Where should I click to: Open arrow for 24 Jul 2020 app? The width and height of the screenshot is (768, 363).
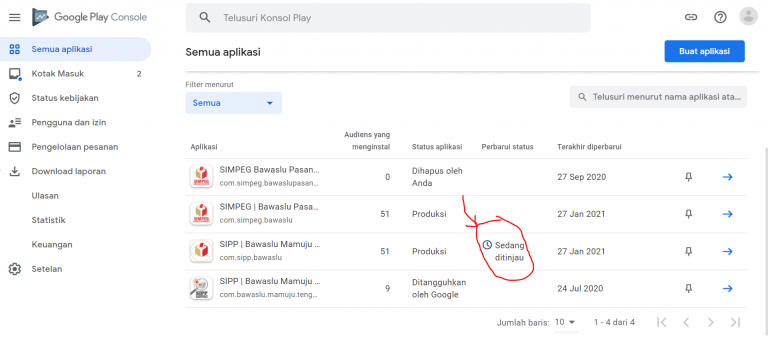pyautogui.click(x=728, y=289)
